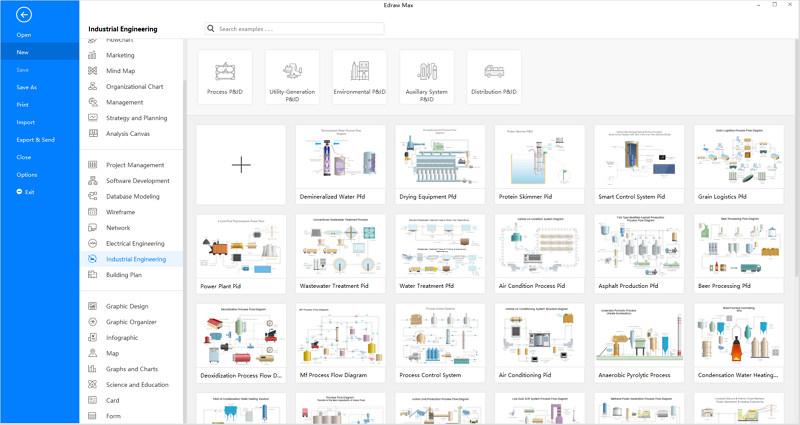Open the Distribution P&ID template type

coord(494,77)
